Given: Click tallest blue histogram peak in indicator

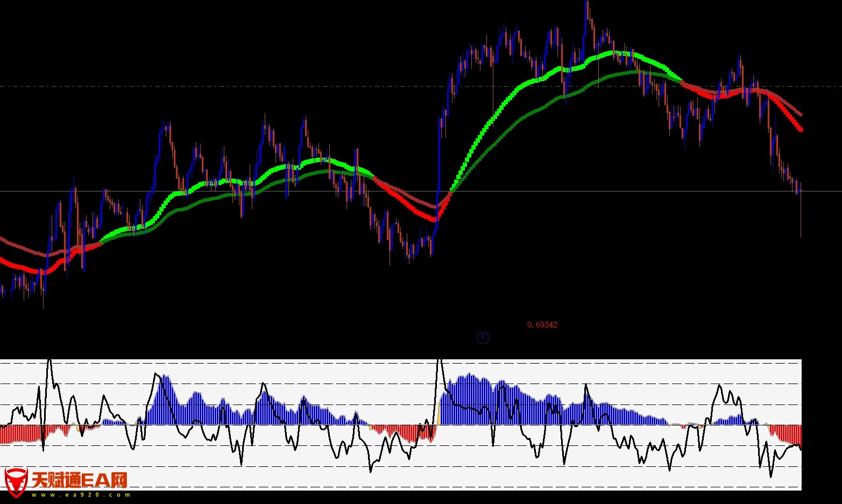Looking at the screenshot, I should [471, 375].
